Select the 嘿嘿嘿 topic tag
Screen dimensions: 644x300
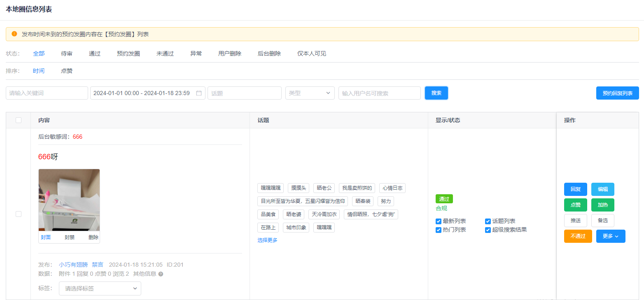pyautogui.click(x=324, y=228)
